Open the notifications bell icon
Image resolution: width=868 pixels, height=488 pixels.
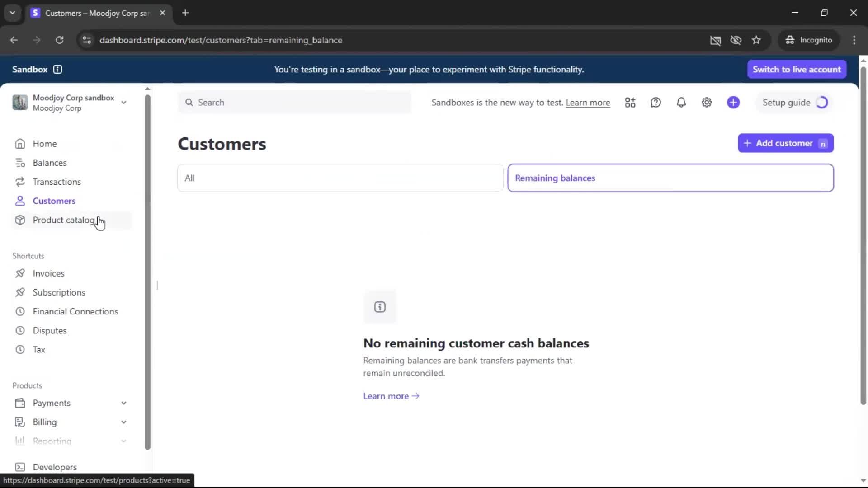tap(681, 103)
